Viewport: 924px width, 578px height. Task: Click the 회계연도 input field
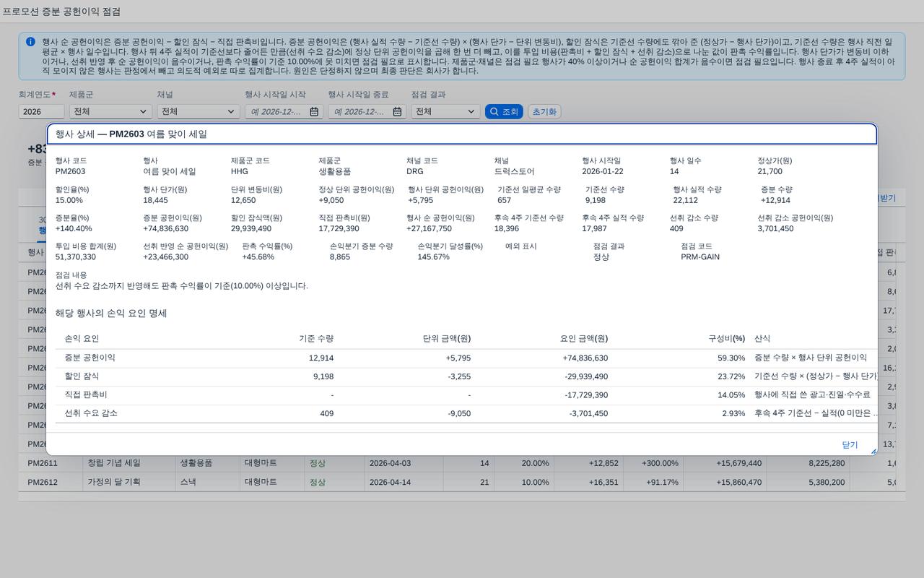(41, 112)
